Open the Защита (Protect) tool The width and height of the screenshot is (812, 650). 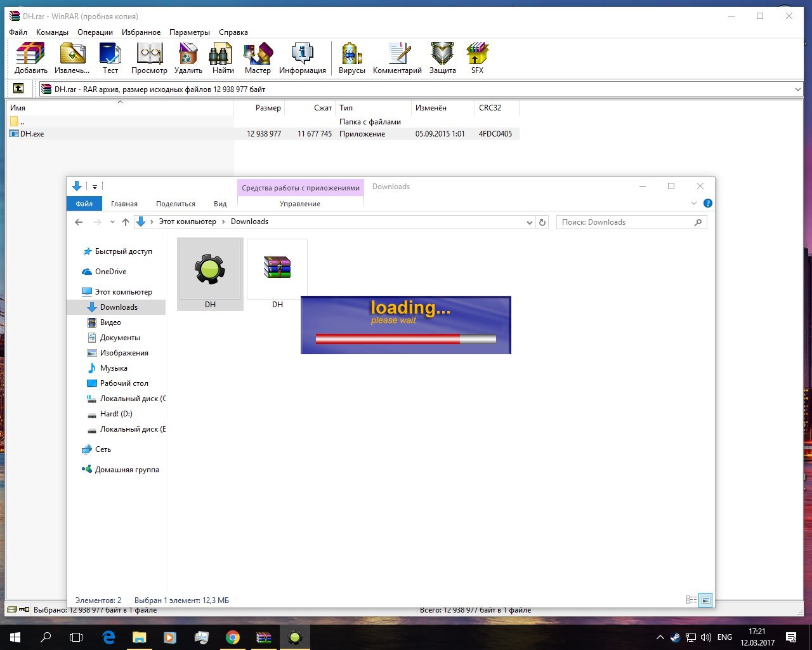442,58
